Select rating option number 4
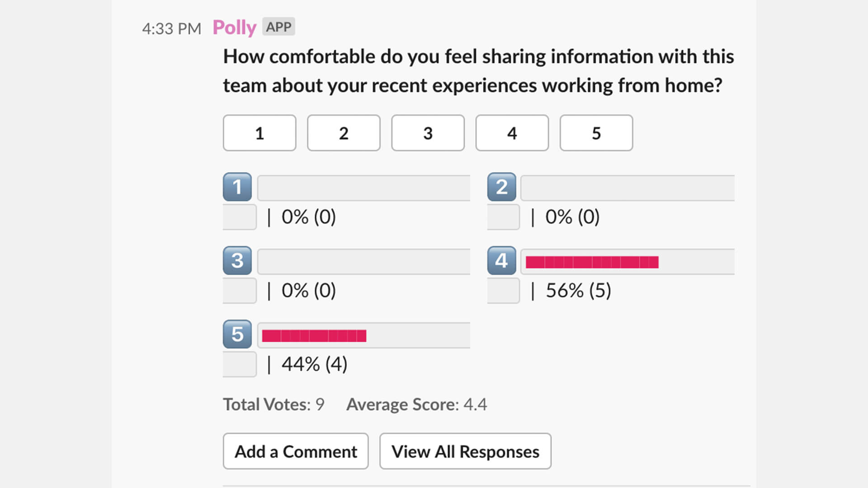868x488 pixels. click(x=511, y=132)
